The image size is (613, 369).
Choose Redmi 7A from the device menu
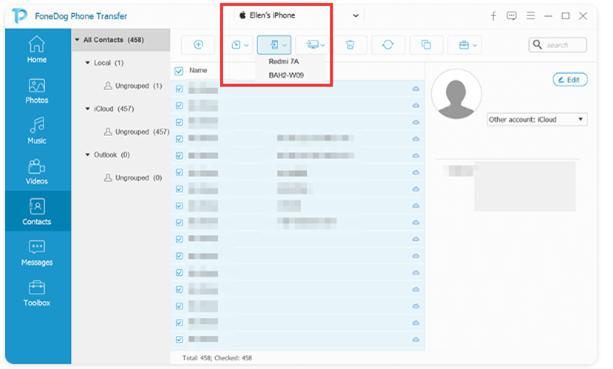click(x=284, y=61)
